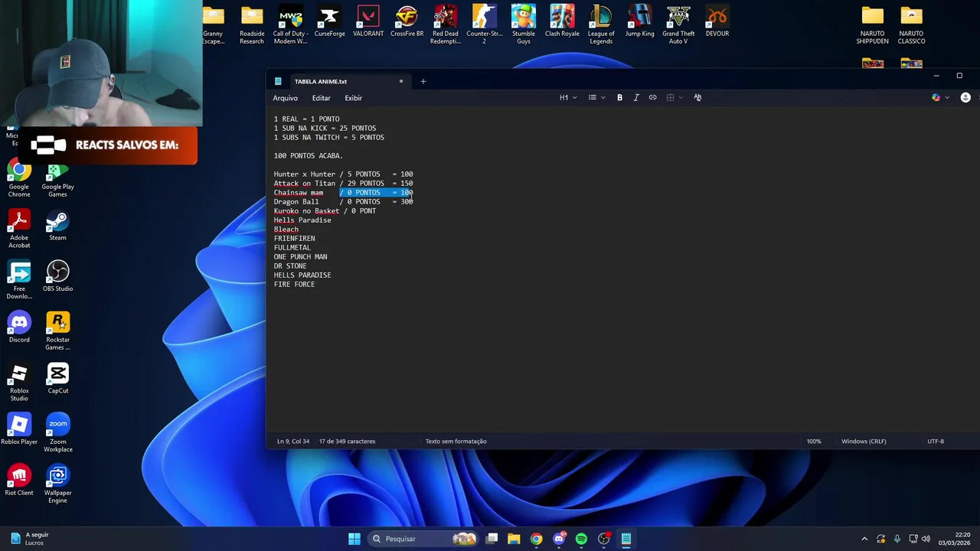980x551 pixels.
Task: Expand the Copilot dropdown arrow
Action: [947, 98]
